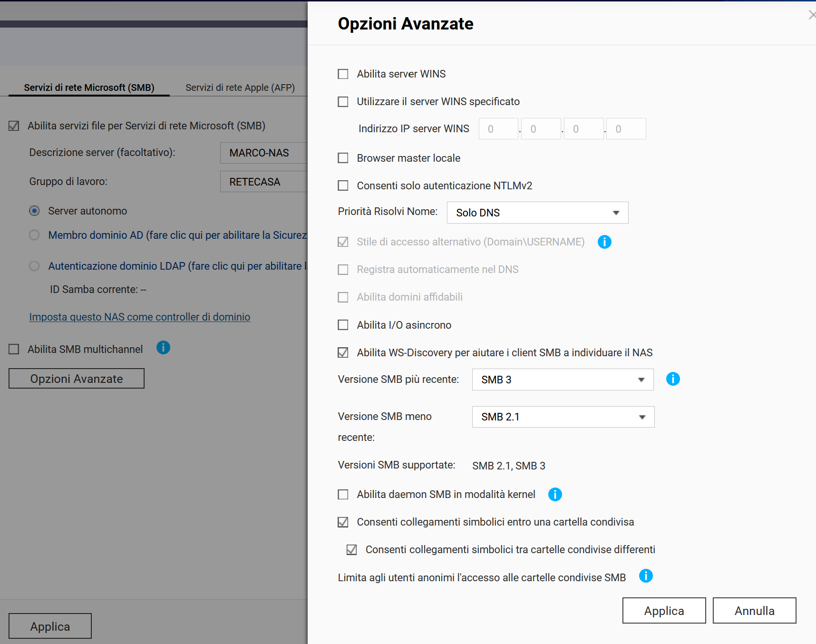
Task: Uncheck Abilita WS-Discovery option
Action: (343, 352)
